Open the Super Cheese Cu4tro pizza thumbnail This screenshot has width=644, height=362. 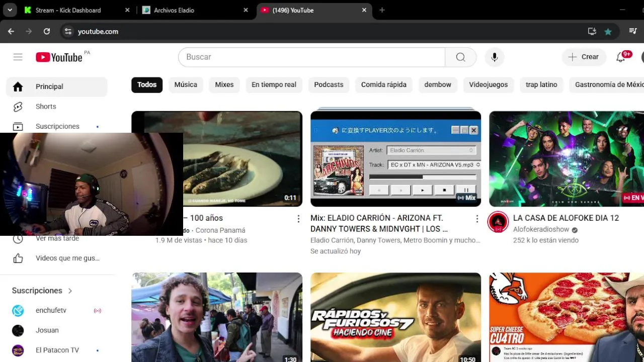point(567,317)
